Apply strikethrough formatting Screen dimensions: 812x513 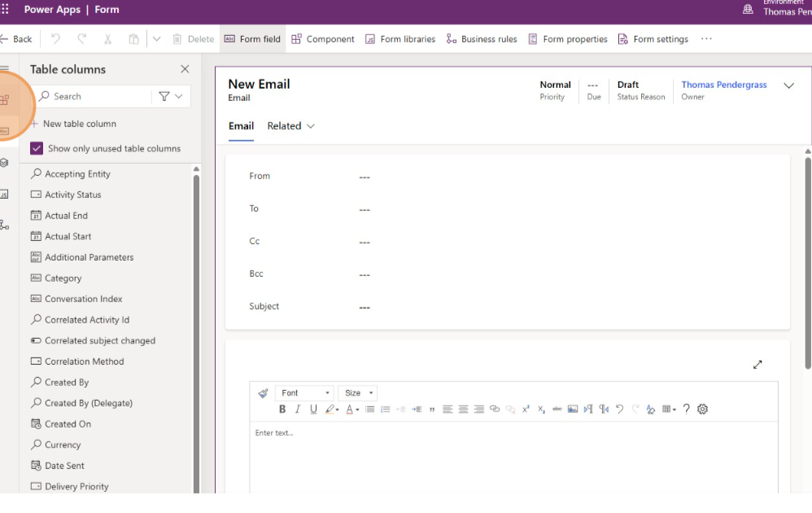[x=557, y=409]
